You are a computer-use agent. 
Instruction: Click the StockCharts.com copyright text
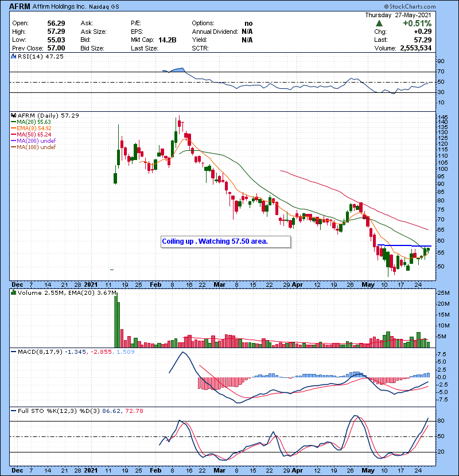click(x=410, y=6)
